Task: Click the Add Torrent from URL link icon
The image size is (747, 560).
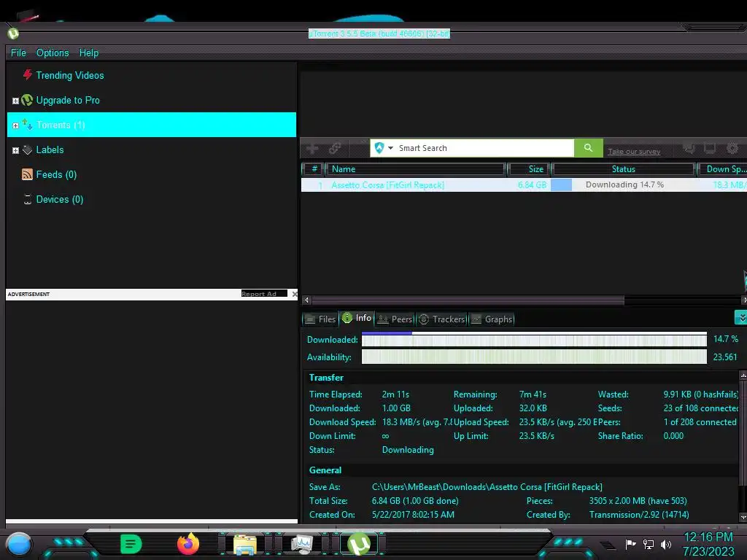Action: 335,148
